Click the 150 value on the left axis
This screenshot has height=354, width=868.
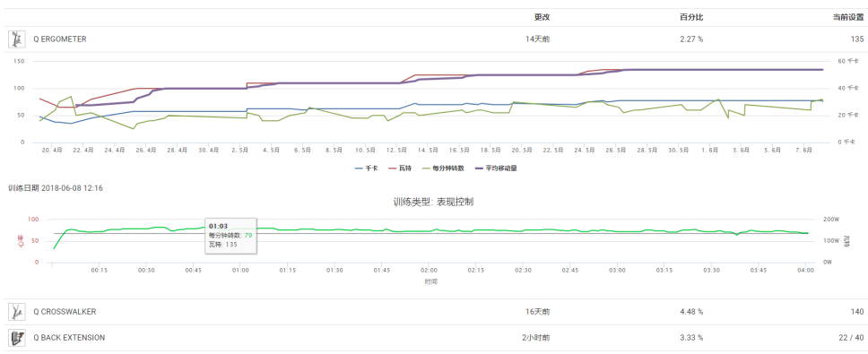tap(19, 62)
